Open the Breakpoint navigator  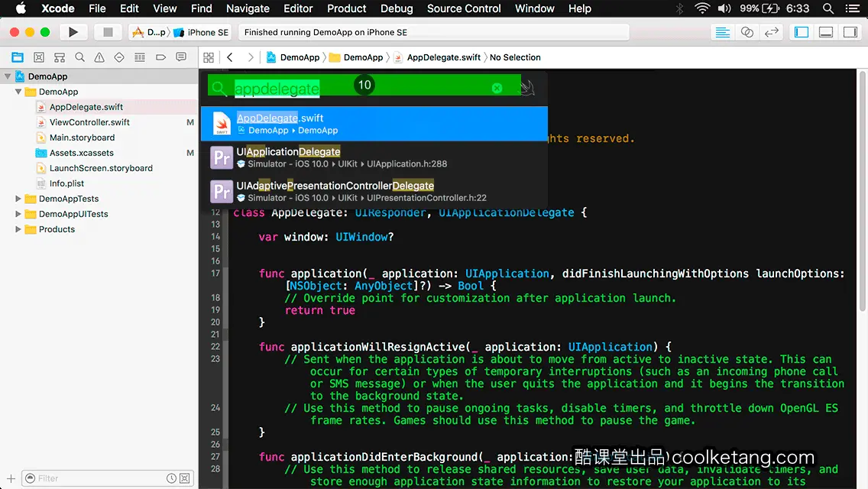point(160,57)
